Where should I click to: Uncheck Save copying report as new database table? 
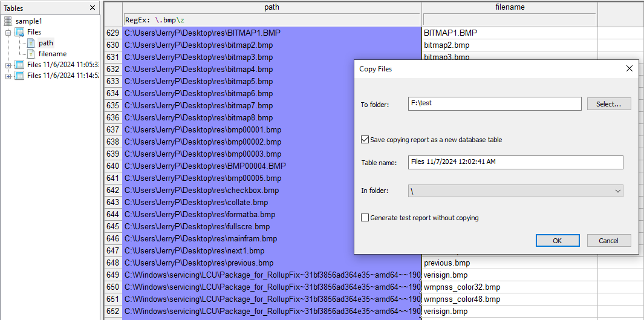pos(365,140)
